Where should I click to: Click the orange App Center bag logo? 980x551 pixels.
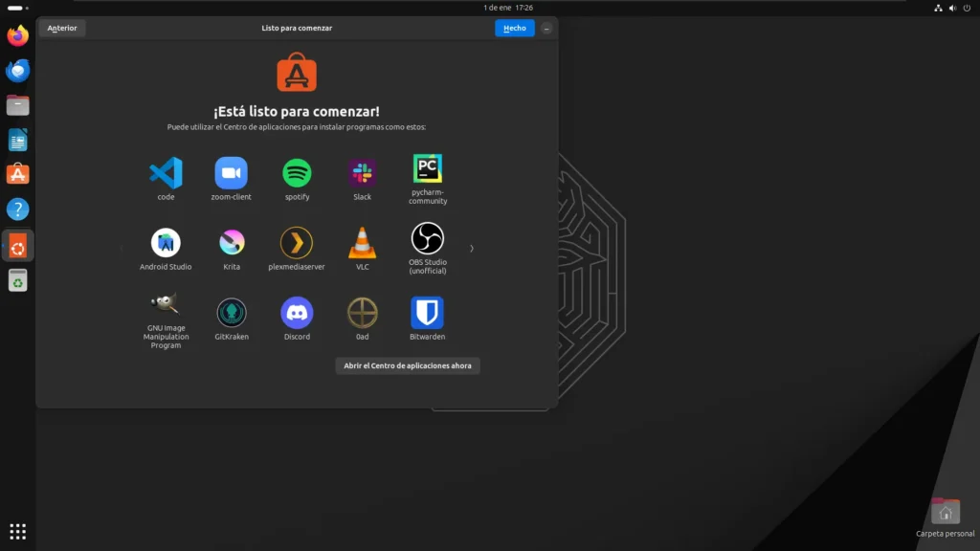click(297, 72)
